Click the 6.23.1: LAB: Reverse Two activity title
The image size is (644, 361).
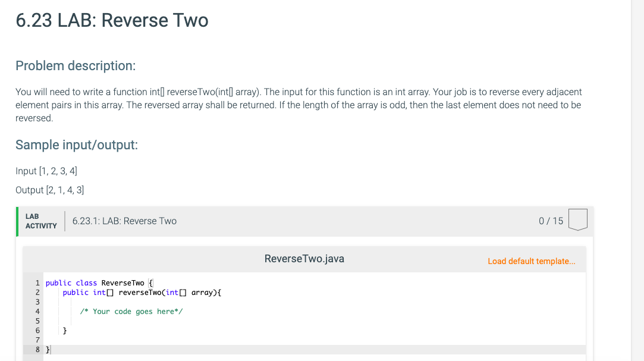pyautogui.click(x=125, y=221)
